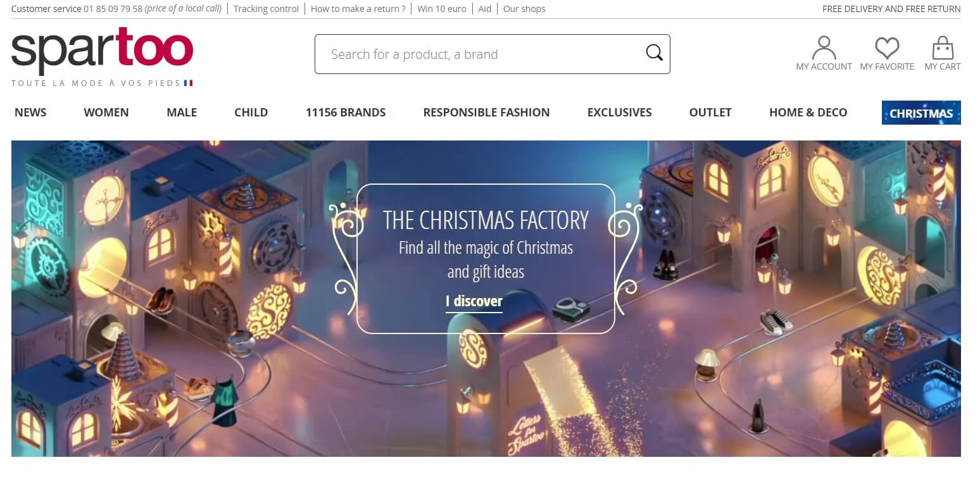Open My Cart shopping bag icon
The height and width of the screenshot is (479, 980).
[943, 47]
